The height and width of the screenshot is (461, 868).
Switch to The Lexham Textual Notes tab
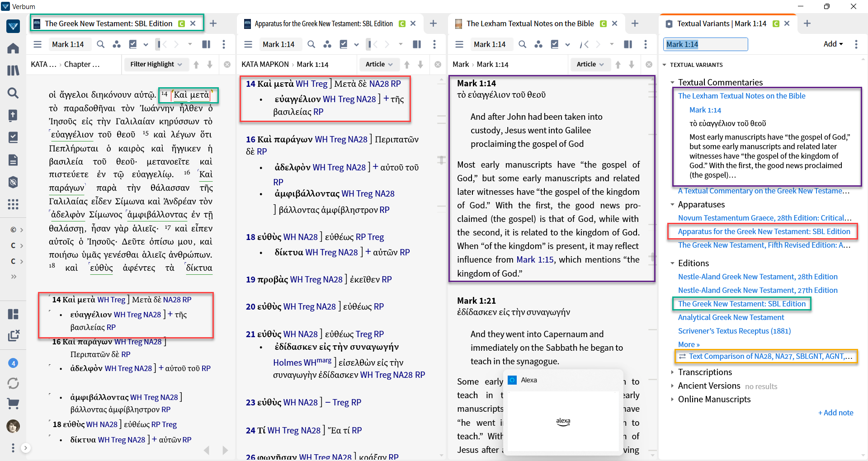pos(530,24)
